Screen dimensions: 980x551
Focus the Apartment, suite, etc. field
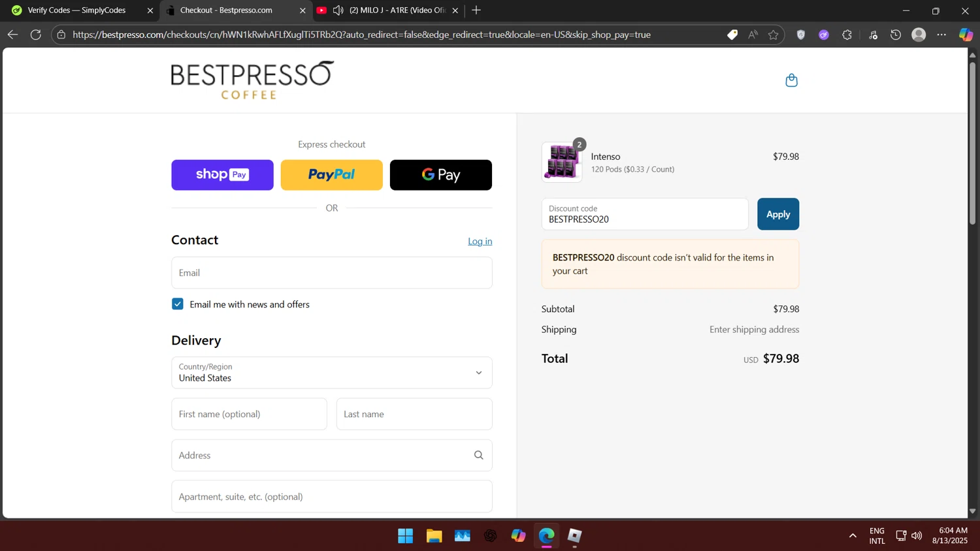click(332, 497)
